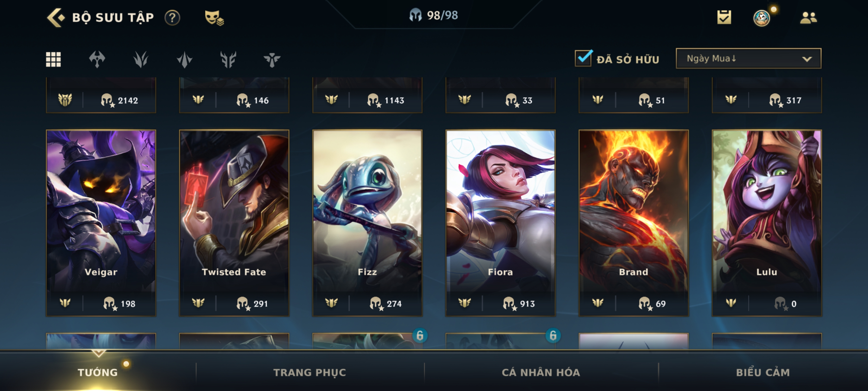The image size is (868, 391).
Task: Choose the Fiora champion card
Action: tap(500, 223)
